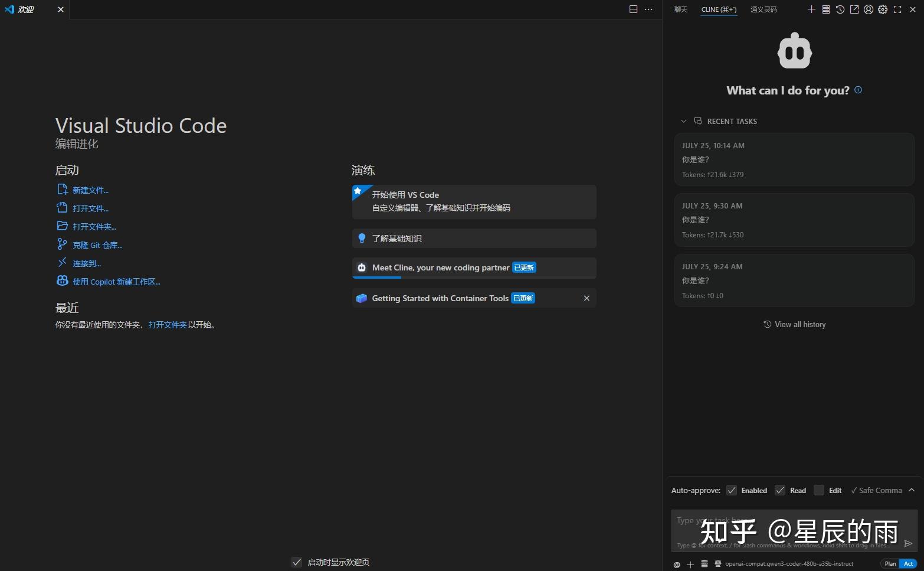Switch to 聊天 chat tab
Screen dimensions: 924x571
coord(681,9)
